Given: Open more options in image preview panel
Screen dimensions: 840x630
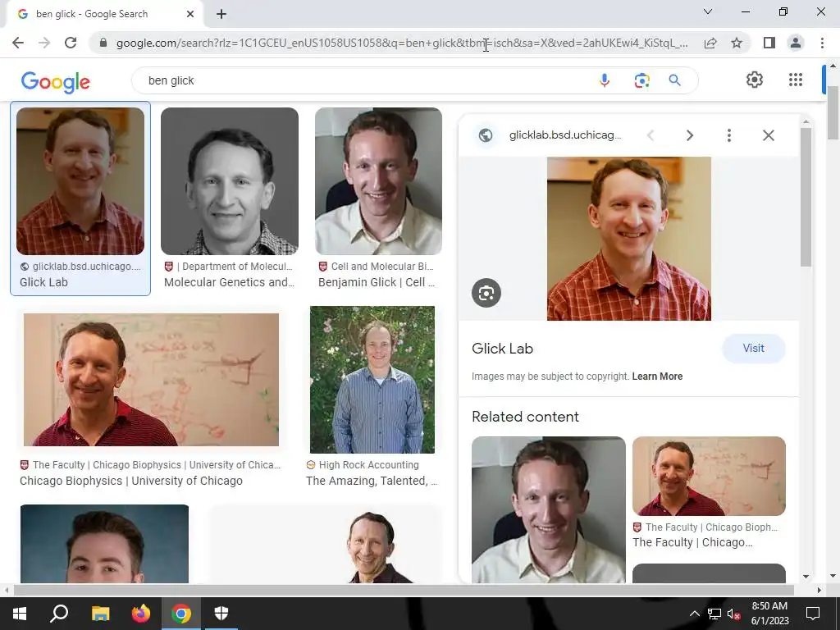Looking at the screenshot, I should pyautogui.click(x=728, y=135).
